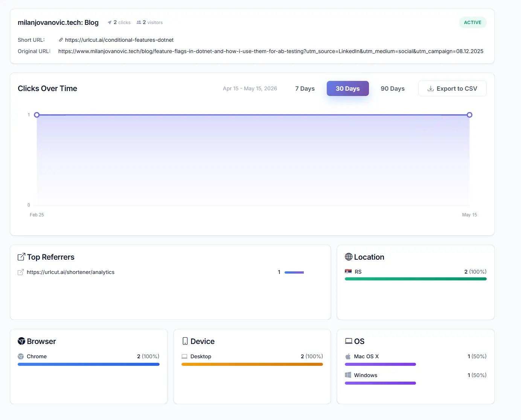Click the link icon beside short URL
Viewport: 521px width, 420px height.
point(61,40)
